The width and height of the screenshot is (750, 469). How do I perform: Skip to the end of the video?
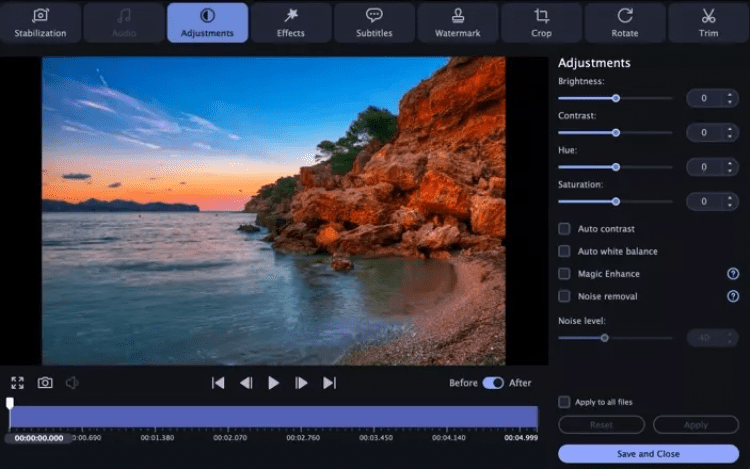(329, 383)
